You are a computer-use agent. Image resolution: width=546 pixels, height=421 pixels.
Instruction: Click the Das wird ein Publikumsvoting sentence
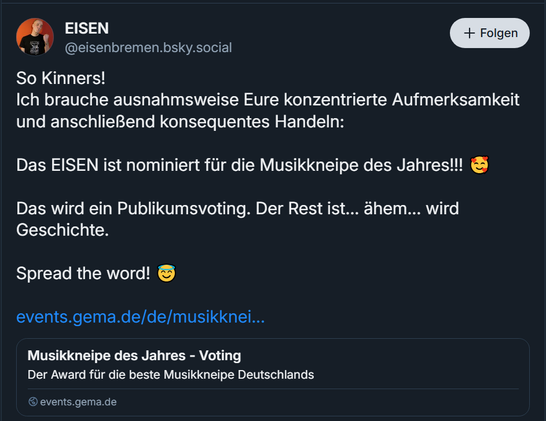[x=133, y=208]
